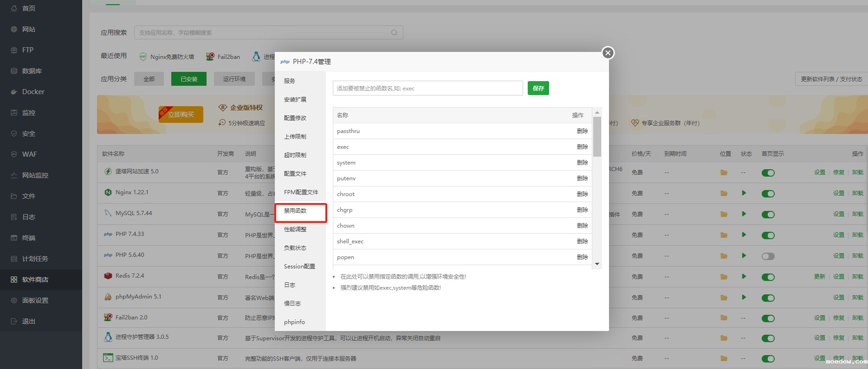Toggle homepage display for Redis 7.2.4
The width and height of the screenshot is (868, 369).
[x=768, y=277]
